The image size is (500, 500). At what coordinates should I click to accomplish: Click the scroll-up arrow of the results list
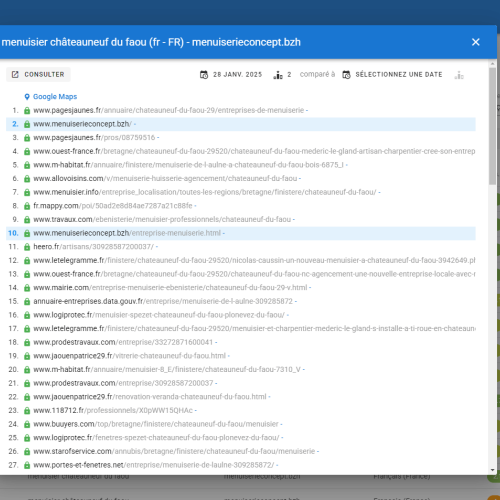point(492,63)
